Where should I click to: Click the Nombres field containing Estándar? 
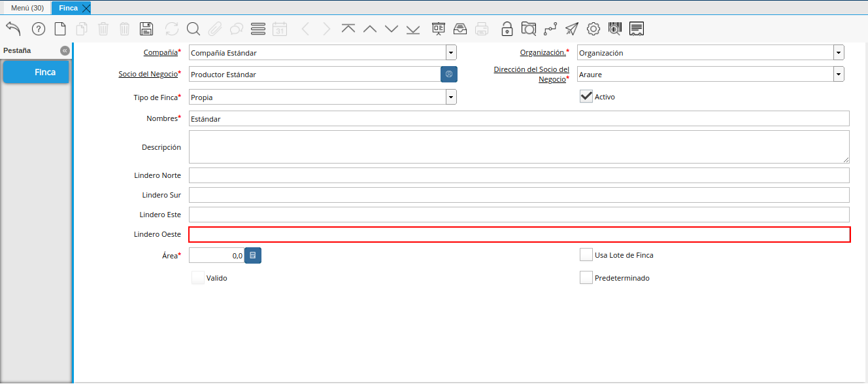coord(519,118)
